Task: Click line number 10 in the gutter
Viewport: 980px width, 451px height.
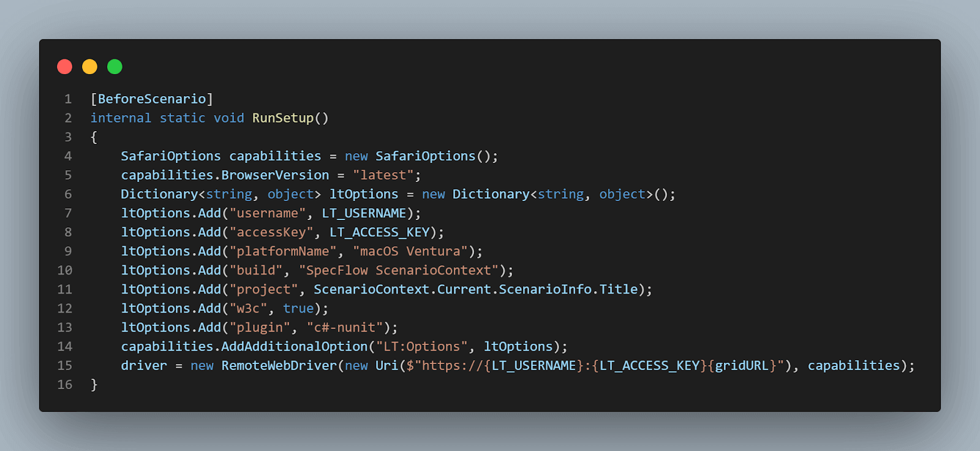Action: (x=65, y=270)
